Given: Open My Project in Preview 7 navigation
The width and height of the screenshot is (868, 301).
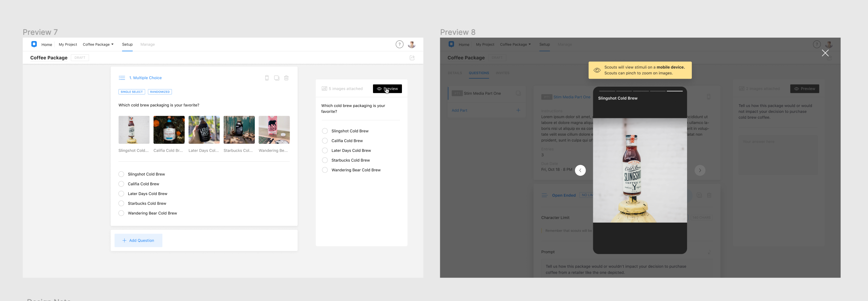Looking at the screenshot, I should click(68, 45).
